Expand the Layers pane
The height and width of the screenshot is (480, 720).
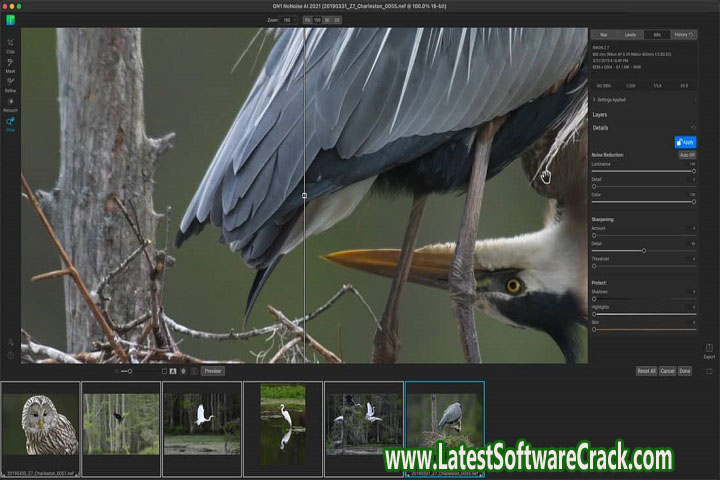pyautogui.click(x=600, y=115)
